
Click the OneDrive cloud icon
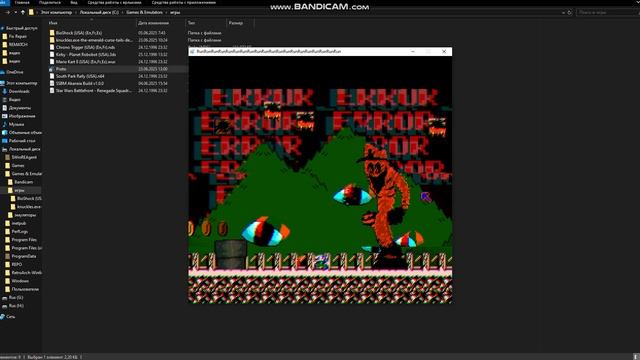3,72
